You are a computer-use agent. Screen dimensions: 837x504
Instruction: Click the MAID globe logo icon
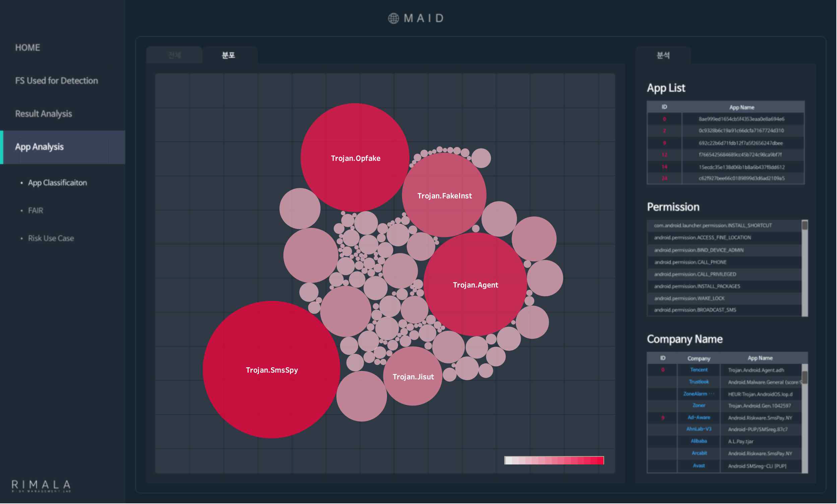(393, 18)
